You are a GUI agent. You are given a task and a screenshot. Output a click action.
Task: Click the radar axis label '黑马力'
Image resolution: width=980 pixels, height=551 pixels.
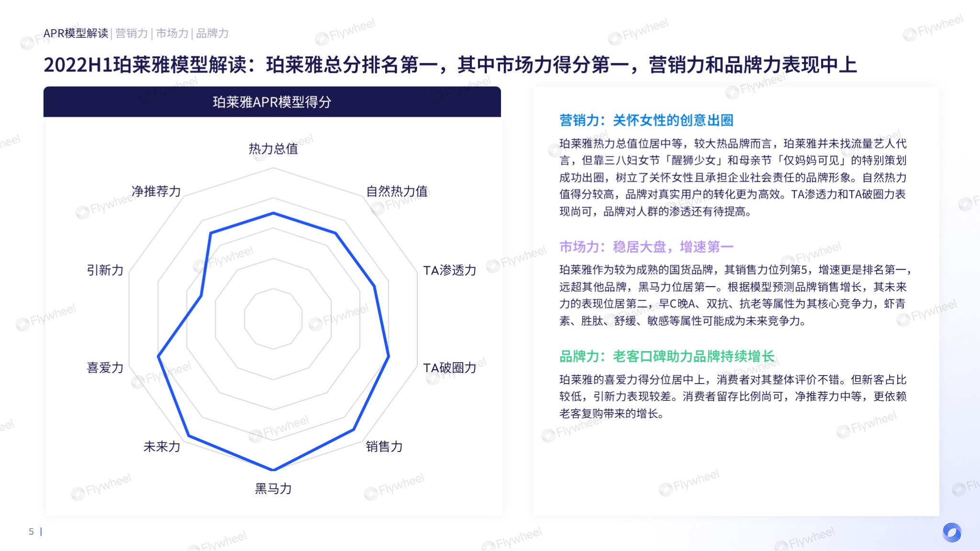tap(273, 488)
